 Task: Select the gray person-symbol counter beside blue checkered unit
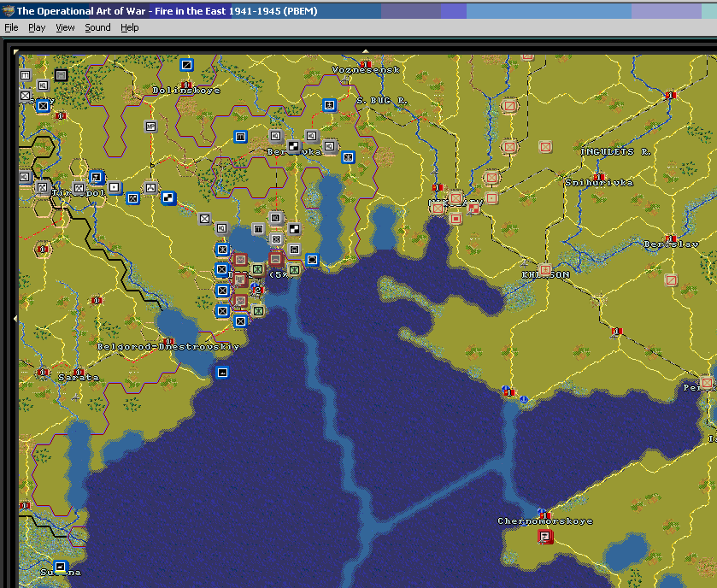point(150,187)
